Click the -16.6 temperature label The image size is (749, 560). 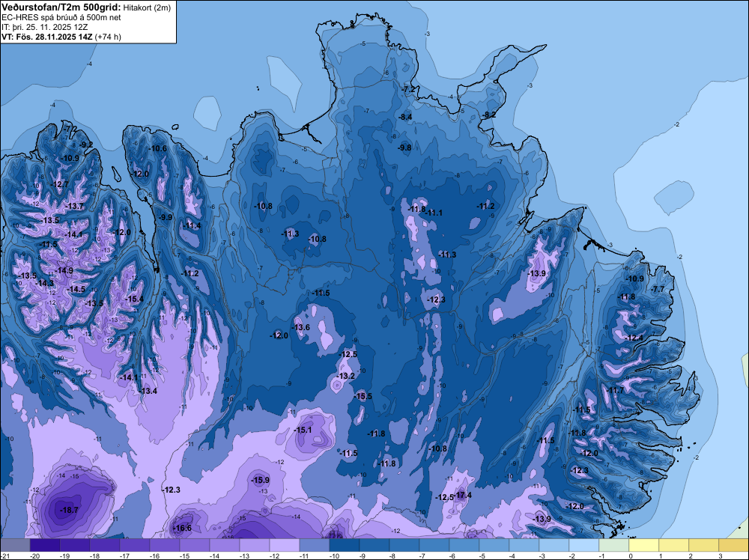(x=182, y=528)
